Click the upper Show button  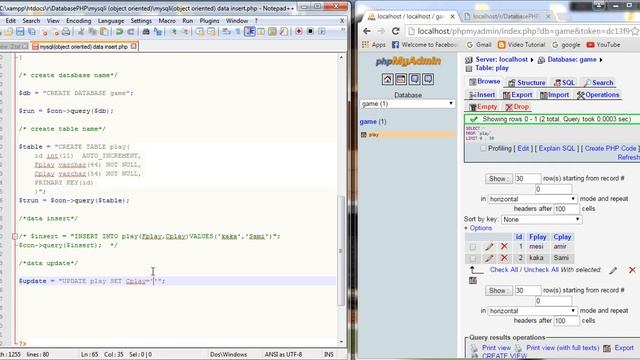(x=498, y=178)
